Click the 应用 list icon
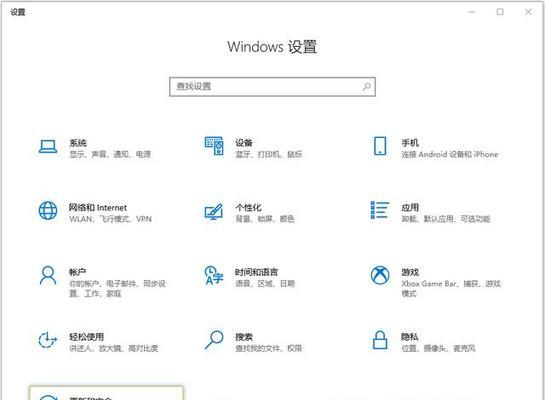This screenshot has width=545, height=400. 380,210
